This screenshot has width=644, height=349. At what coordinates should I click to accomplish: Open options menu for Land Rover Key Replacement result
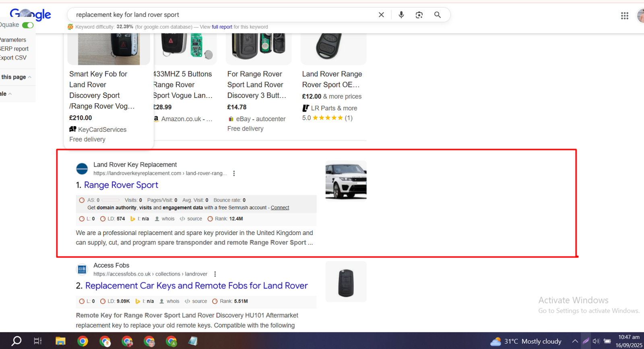click(234, 173)
